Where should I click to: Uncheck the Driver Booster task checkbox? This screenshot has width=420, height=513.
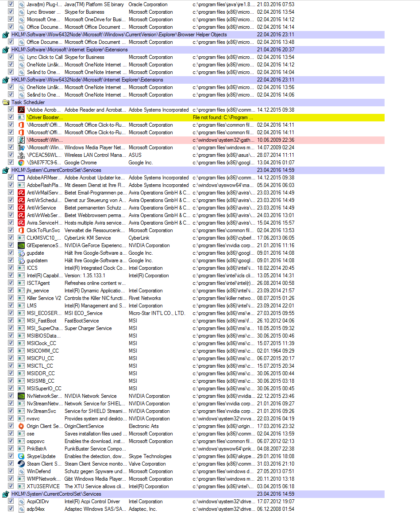click(x=11, y=117)
